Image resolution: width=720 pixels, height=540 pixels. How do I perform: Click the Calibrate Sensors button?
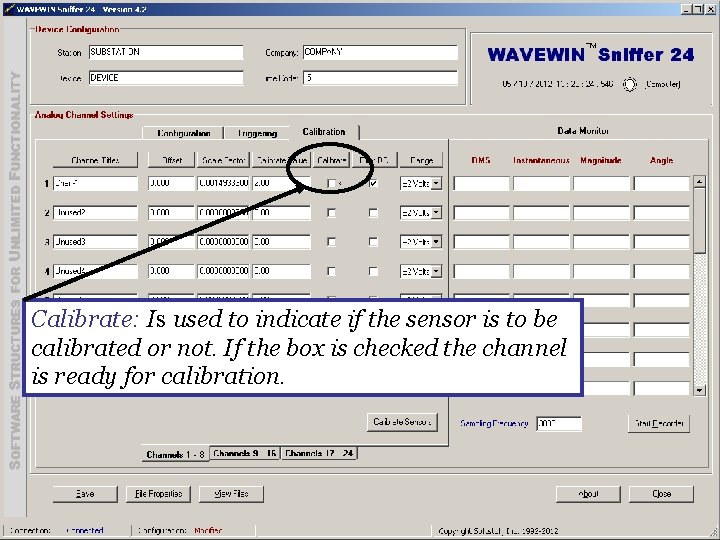click(x=402, y=422)
